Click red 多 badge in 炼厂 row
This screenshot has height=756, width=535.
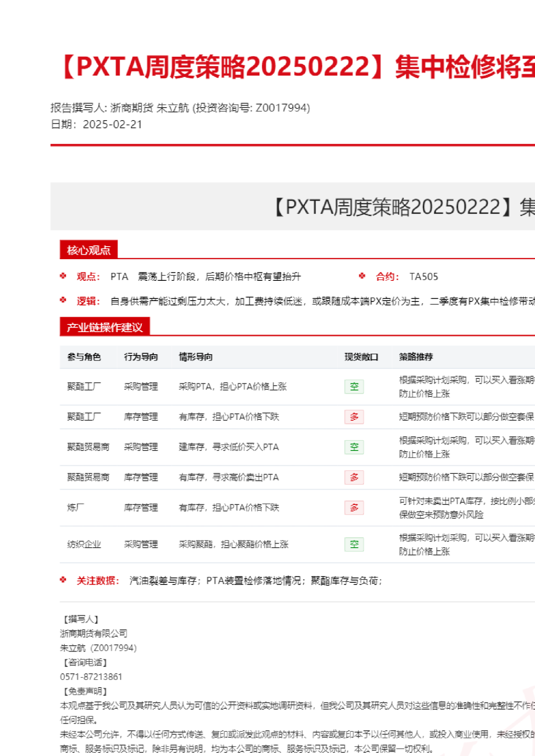[354, 508]
